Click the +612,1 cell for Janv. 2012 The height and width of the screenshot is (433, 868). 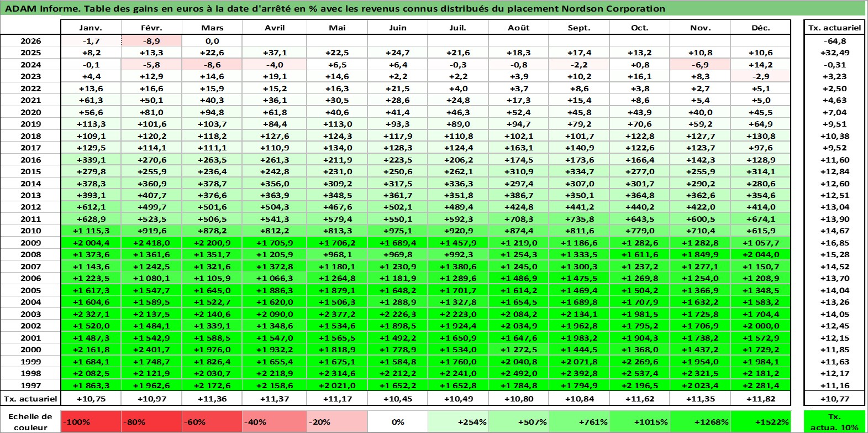(x=91, y=207)
